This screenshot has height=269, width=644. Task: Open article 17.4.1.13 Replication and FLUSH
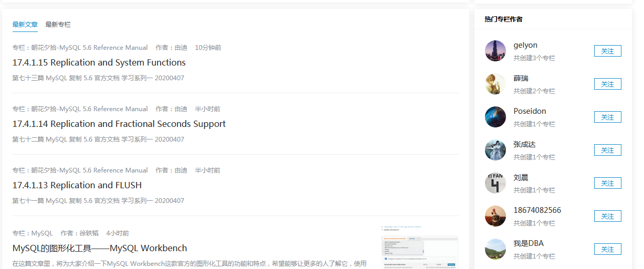click(x=77, y=185)
